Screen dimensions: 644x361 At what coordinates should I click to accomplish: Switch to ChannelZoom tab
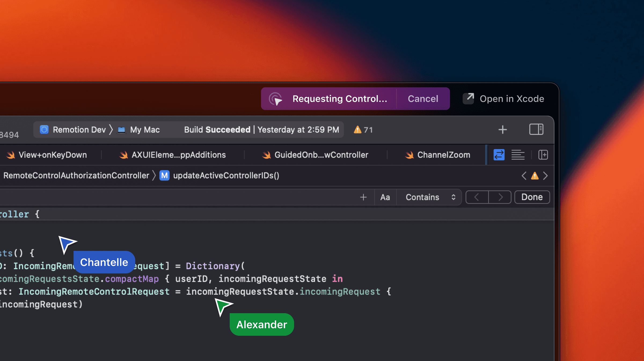[443, 155]
